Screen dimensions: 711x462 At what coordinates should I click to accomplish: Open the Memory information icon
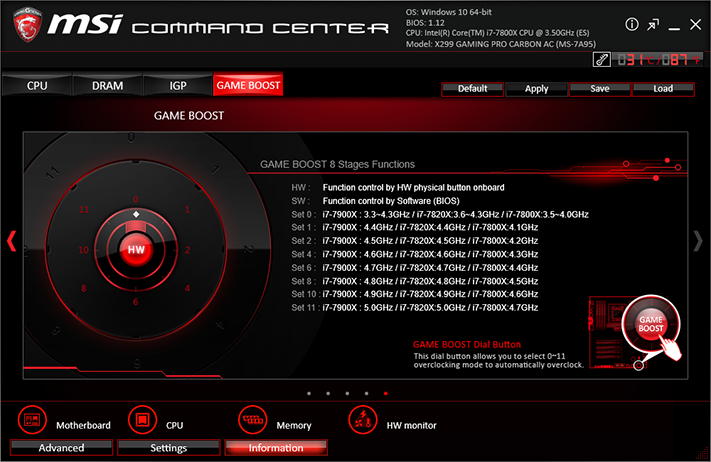point(253,420)
